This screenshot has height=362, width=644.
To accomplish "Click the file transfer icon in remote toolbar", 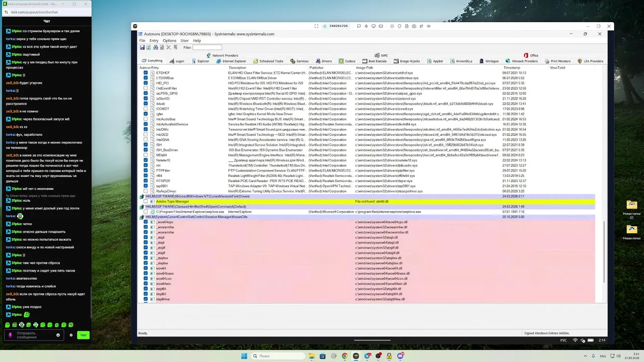I will (407, 26).
